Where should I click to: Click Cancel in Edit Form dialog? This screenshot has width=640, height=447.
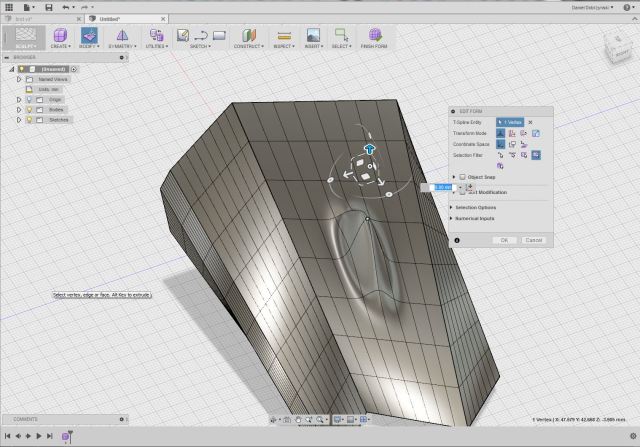click(533, 240)
